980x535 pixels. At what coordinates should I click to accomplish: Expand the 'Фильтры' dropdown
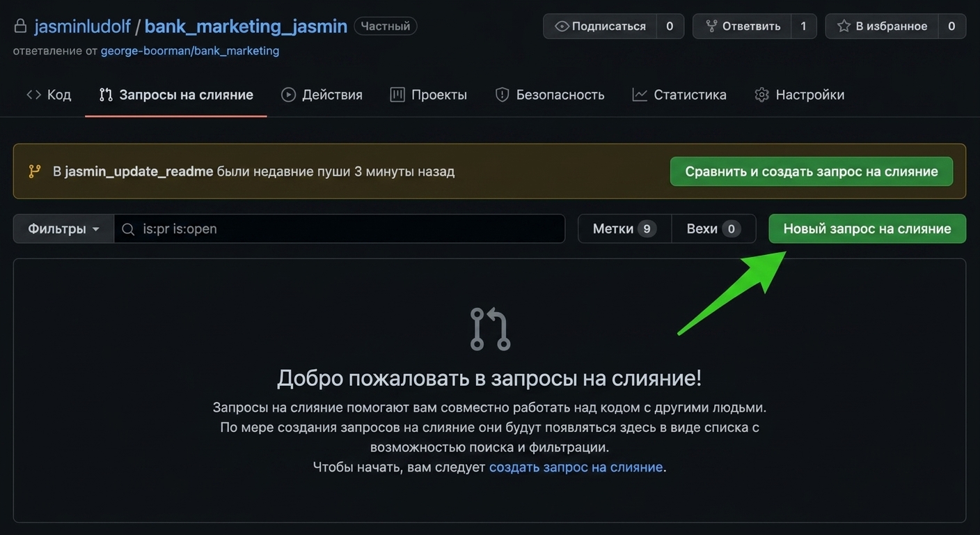63,228
